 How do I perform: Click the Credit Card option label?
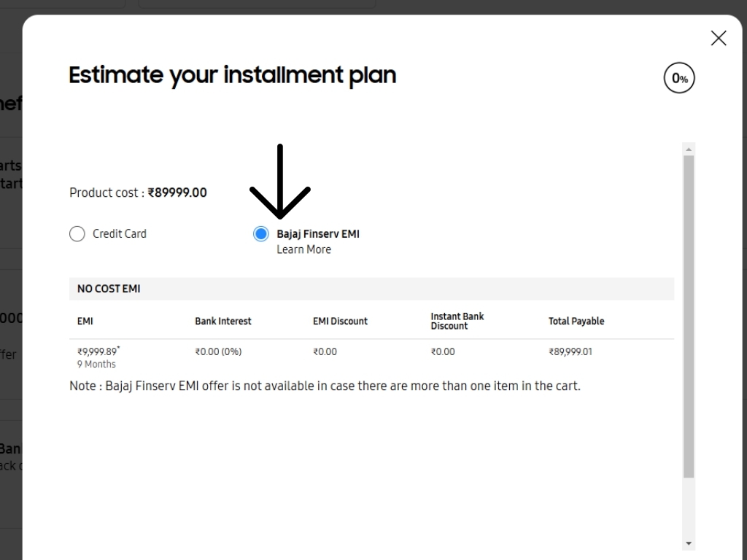pyautogui.click(x=119, y=234)
